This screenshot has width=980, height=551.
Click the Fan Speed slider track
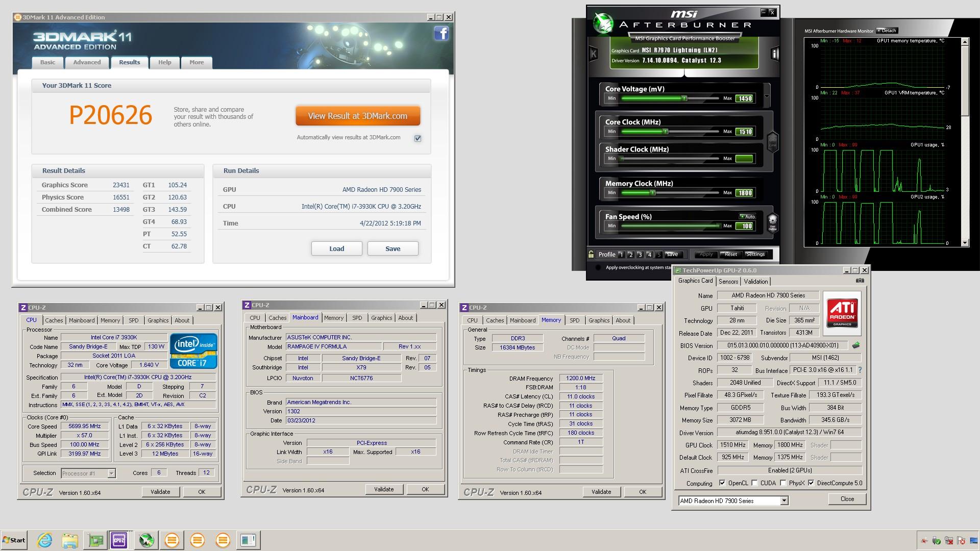(x=669, y=226)
